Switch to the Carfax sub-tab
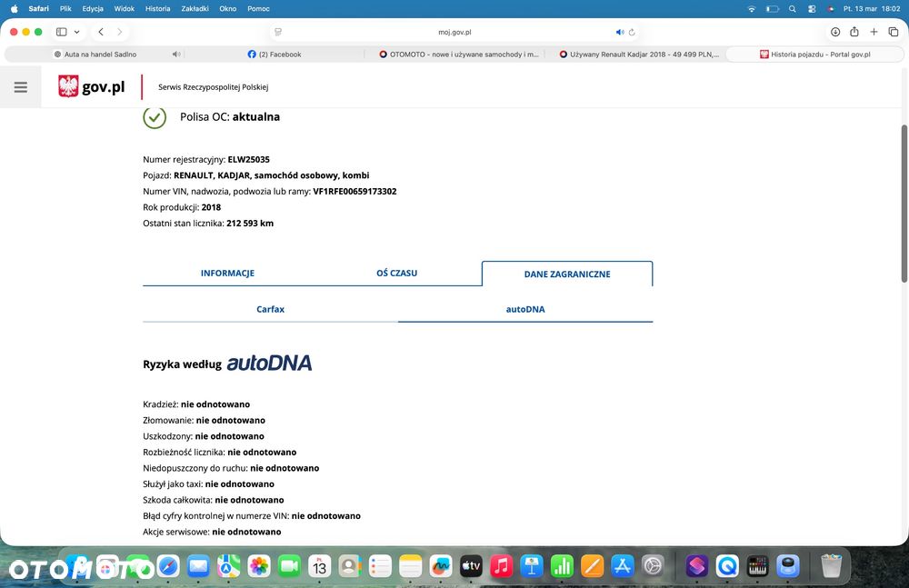909x588 pixels. [x=270, y=309]
